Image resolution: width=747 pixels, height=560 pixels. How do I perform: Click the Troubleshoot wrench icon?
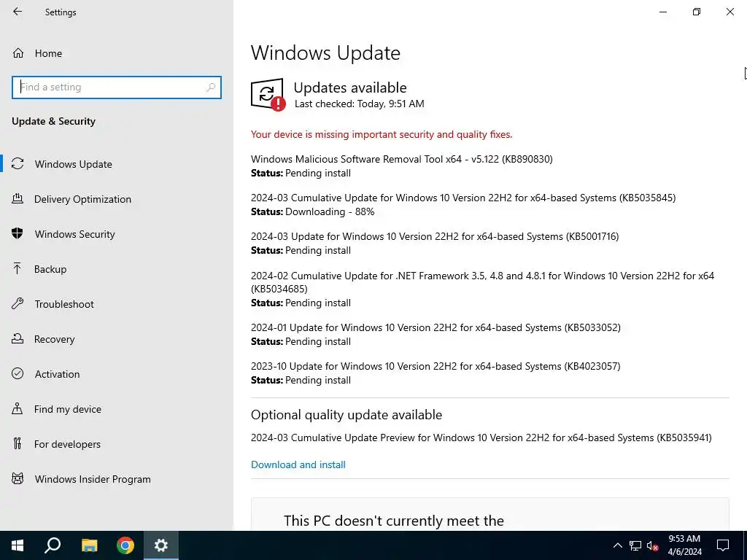coord(18,304)
